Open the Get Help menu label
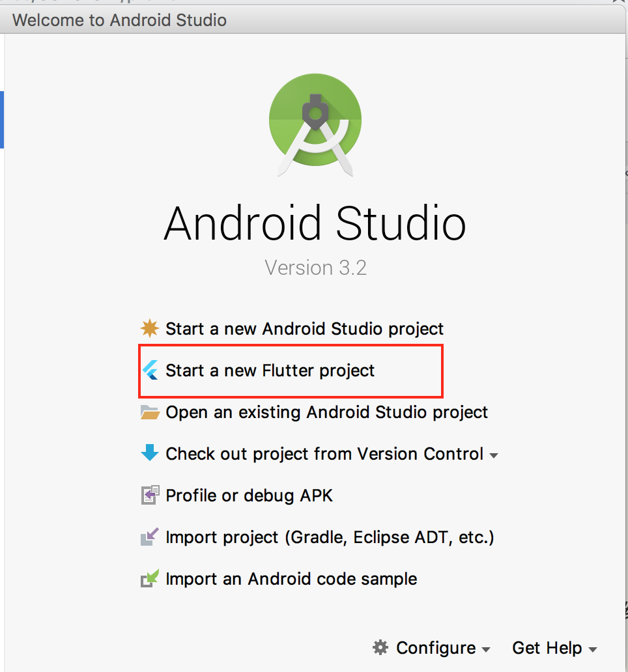This screenshot has width=628, height=672. pos(547,648)
